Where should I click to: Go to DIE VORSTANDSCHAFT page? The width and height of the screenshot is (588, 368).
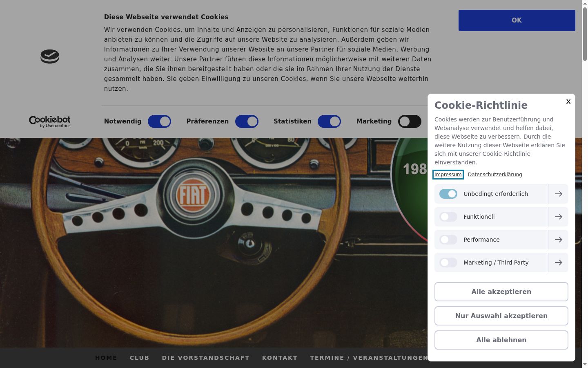pos(206,358)
